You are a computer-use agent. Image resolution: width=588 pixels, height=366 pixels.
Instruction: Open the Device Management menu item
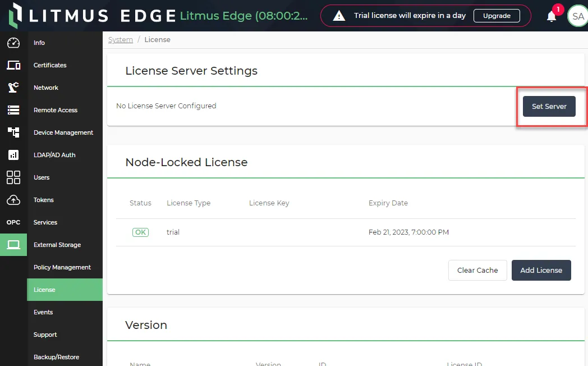(x=65, y=132)
